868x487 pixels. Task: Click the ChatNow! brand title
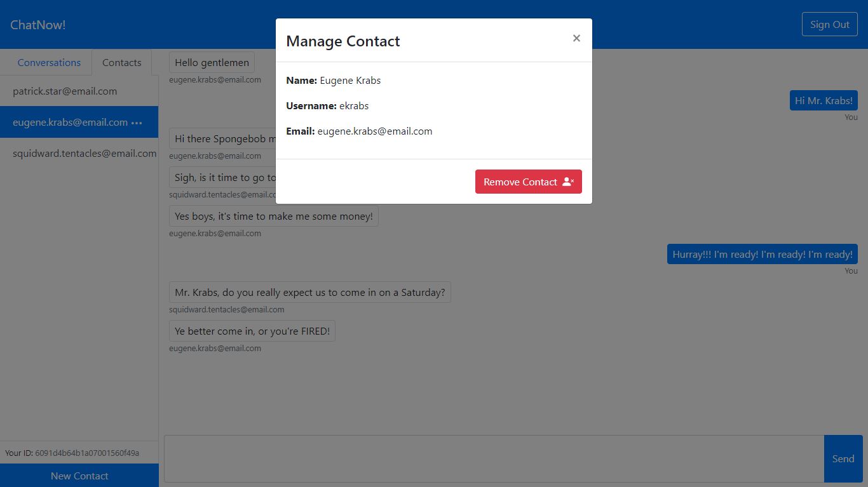[x=38, y=25]
